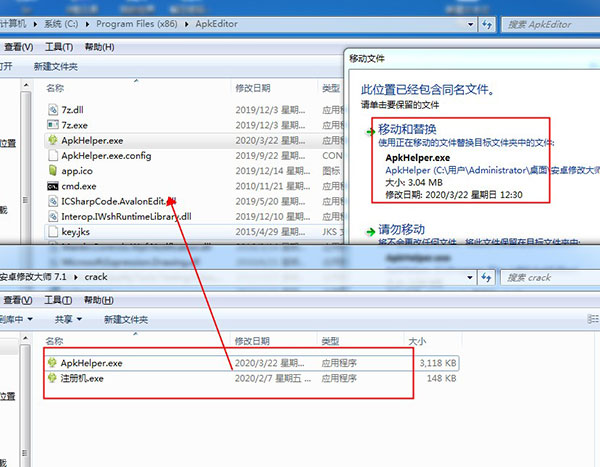
Task: Open the 共享 dropdown in crack window
Action: (x=69, y=319)
